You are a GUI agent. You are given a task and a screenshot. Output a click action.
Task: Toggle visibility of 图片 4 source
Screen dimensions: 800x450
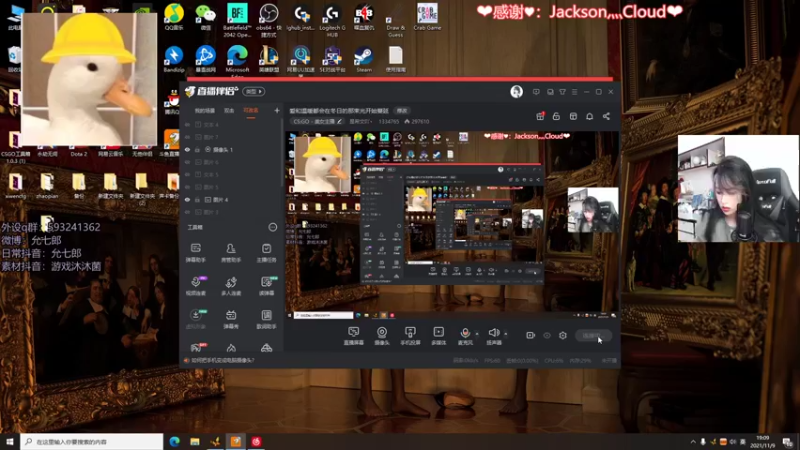tap(187, 199)
